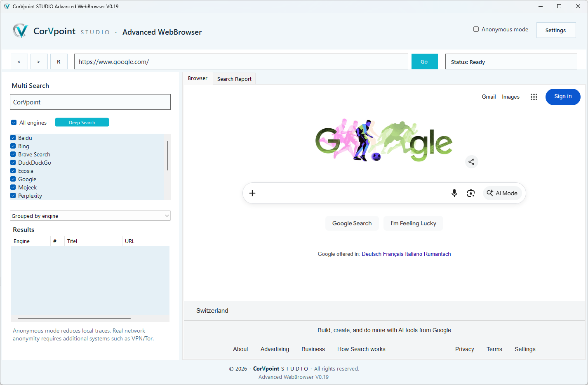
Task: Open the Images link
Action: 510,97
